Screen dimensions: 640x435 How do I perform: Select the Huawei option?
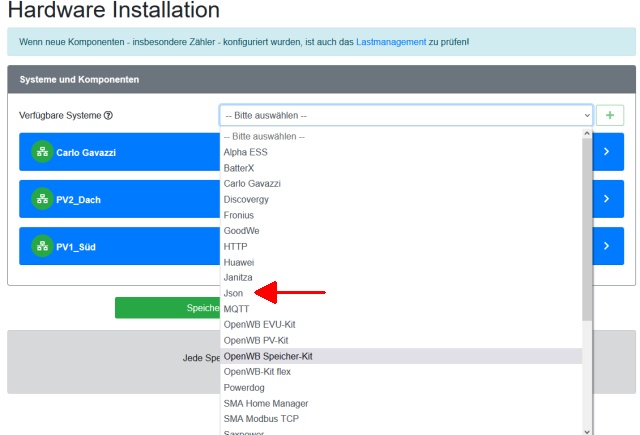tap(401, 262)
